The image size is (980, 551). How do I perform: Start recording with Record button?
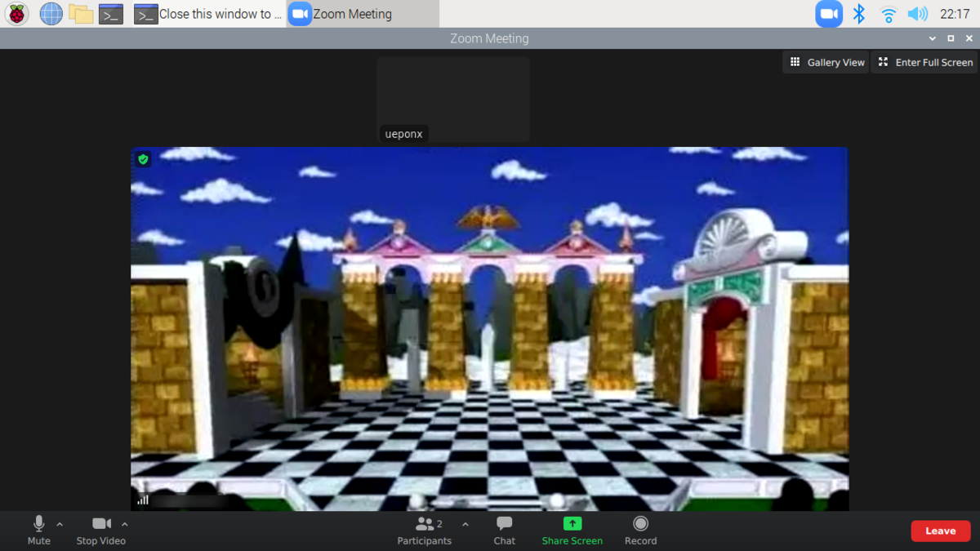641,530
